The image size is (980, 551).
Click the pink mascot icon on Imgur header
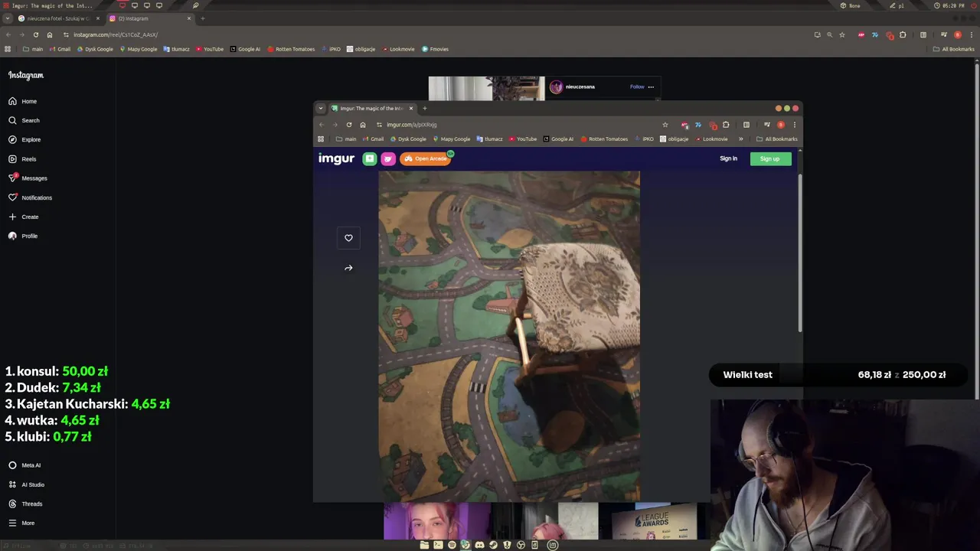(x=388, y=158)
